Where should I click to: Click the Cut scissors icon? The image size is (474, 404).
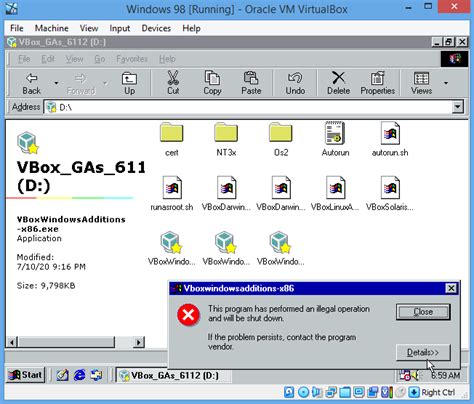pos(173,78)
